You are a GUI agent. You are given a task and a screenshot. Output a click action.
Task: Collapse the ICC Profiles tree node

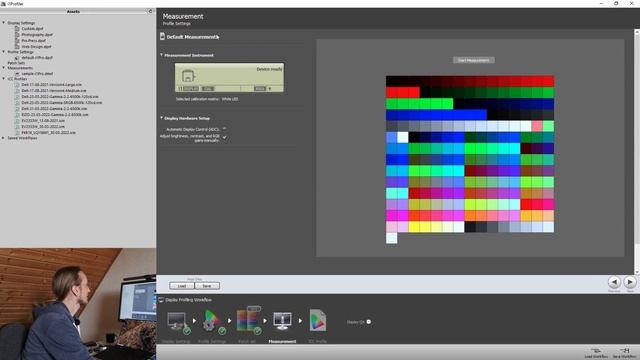coord(4,79)
